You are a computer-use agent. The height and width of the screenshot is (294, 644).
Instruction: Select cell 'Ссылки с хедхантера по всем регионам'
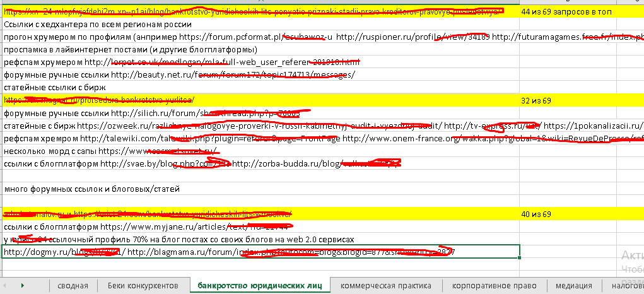tap(98, 25)
